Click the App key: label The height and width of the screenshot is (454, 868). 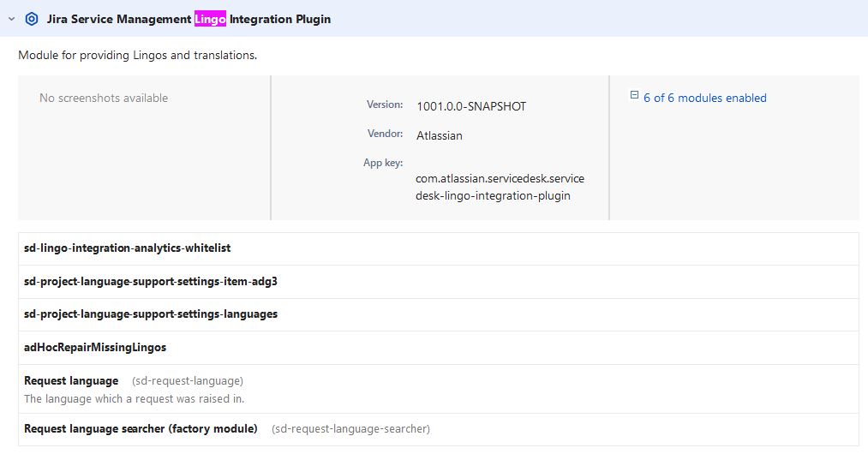pyautogui.click(x=383, y=163)
